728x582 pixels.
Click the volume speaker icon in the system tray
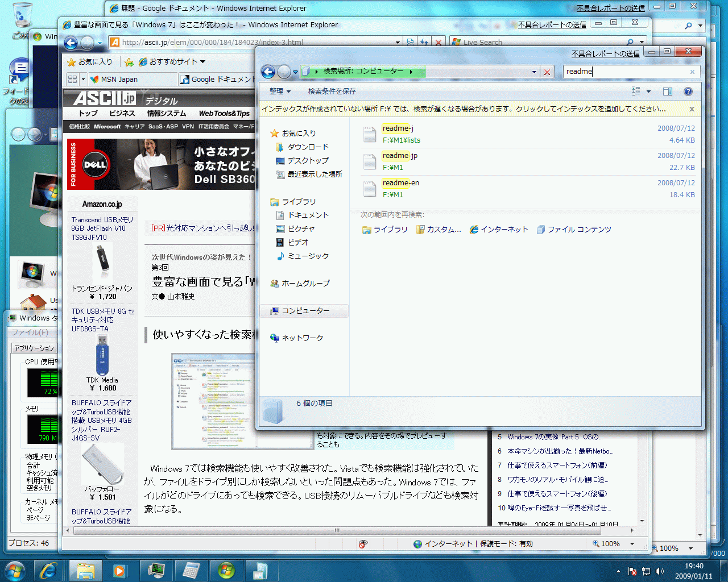(x=660, y=571)
